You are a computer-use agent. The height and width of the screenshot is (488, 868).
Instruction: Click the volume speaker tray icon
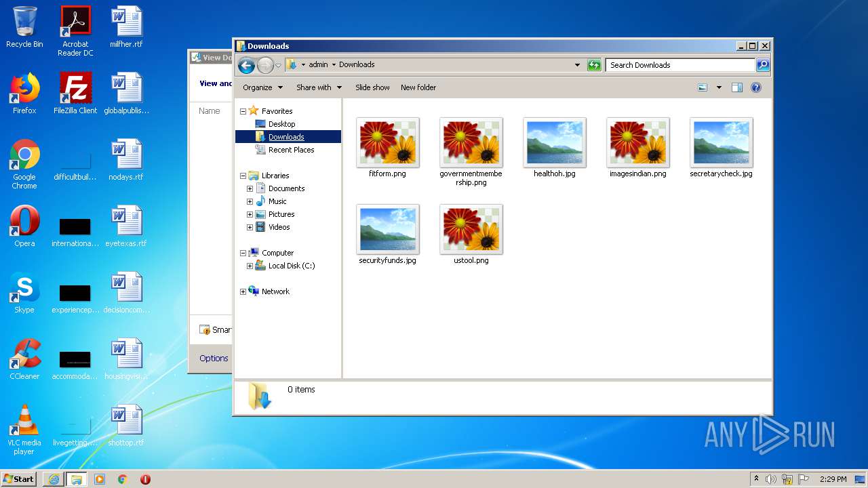pyautogui.click(x=771, y=479)
